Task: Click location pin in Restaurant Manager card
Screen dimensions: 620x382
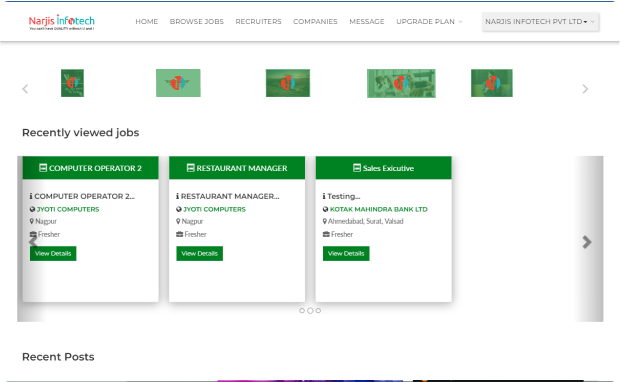Action: coord(178,221)
